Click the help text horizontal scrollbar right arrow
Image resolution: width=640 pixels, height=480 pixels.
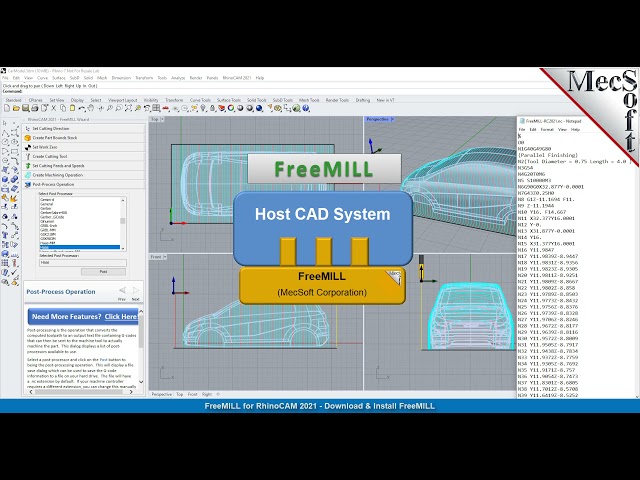tap(131, 392)
